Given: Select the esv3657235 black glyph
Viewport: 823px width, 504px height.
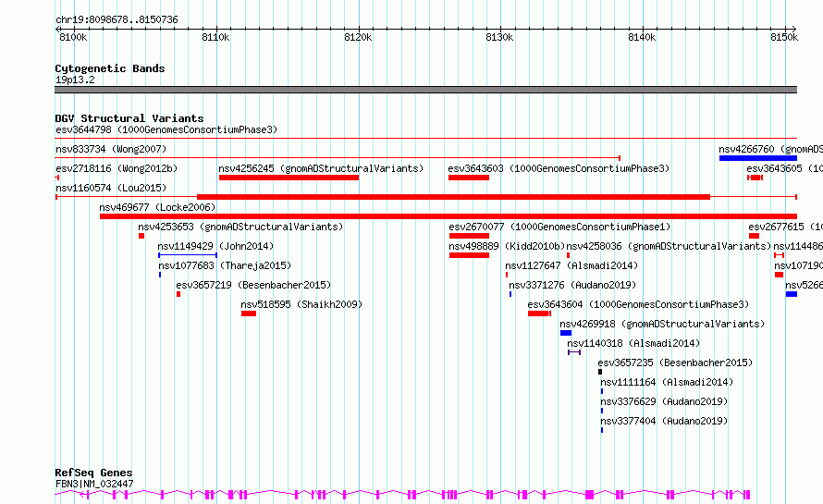Looking at the screenshot, I should tap(600, 372).
